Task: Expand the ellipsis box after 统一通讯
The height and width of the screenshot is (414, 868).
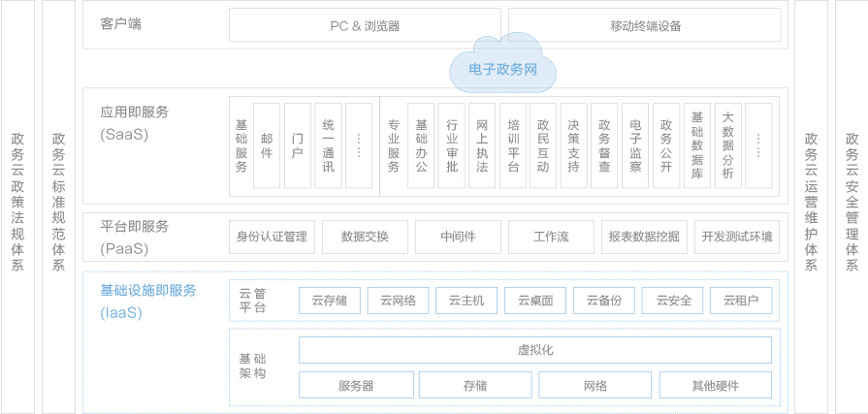Action: (358, 145)
